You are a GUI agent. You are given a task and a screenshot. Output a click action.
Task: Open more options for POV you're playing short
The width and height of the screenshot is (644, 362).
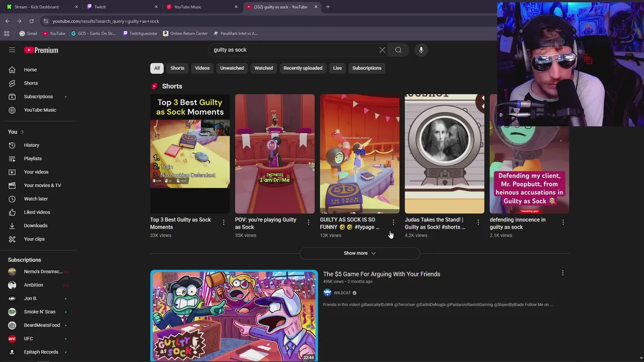tap(308, 222)
